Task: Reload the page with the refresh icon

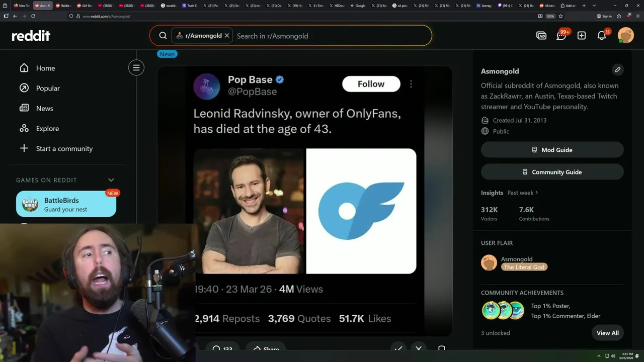Action: tap(33, 16)
